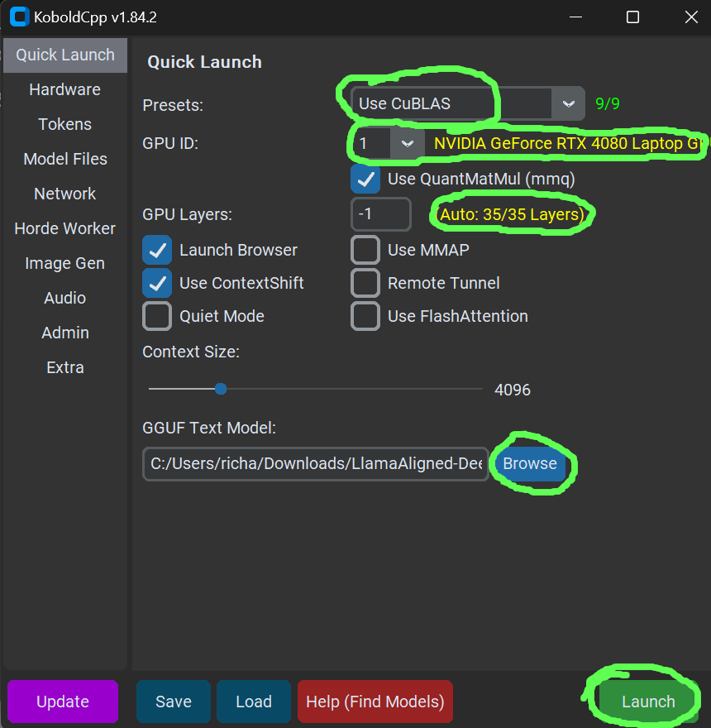Expand the GPU ID dropdown
This screenshot has height=728, width=711.
(x=407, y=142)
